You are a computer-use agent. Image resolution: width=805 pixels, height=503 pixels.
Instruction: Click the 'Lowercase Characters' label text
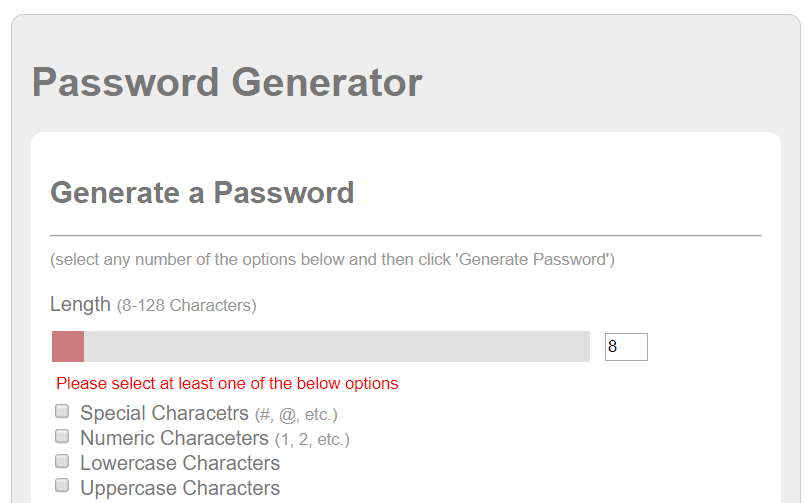click(180, 463)
